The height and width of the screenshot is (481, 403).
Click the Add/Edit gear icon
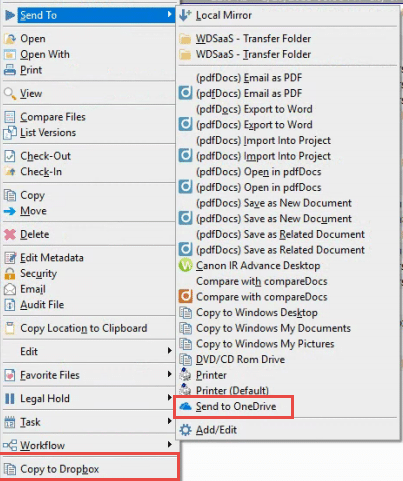click(x=185, y=430)
